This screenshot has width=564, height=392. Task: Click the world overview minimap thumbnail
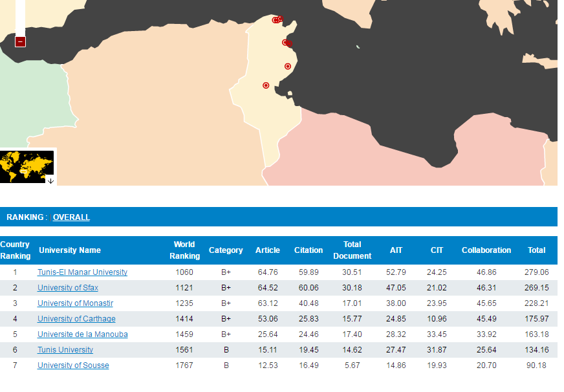(27, 167)
